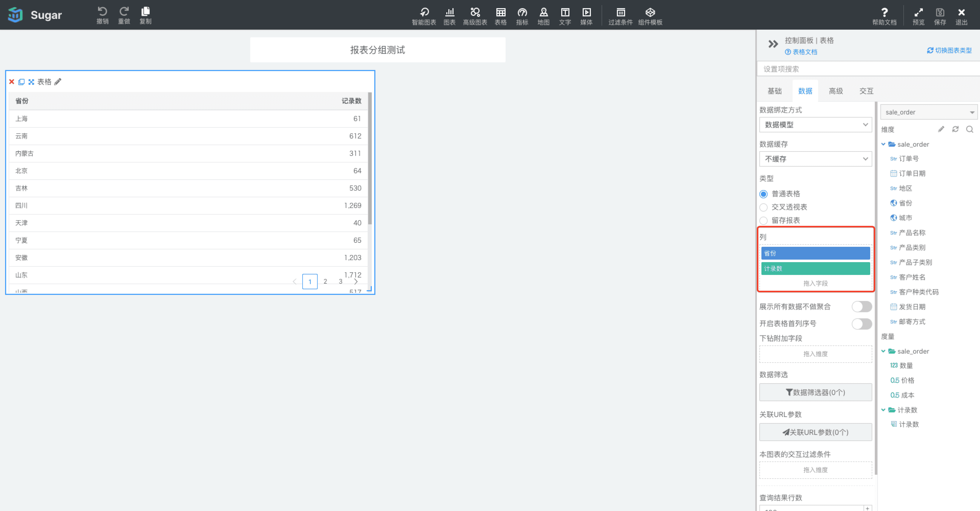Open the 关联URL参数(0个) button
This screenshot has width=980, height=511.
[815, 432]
